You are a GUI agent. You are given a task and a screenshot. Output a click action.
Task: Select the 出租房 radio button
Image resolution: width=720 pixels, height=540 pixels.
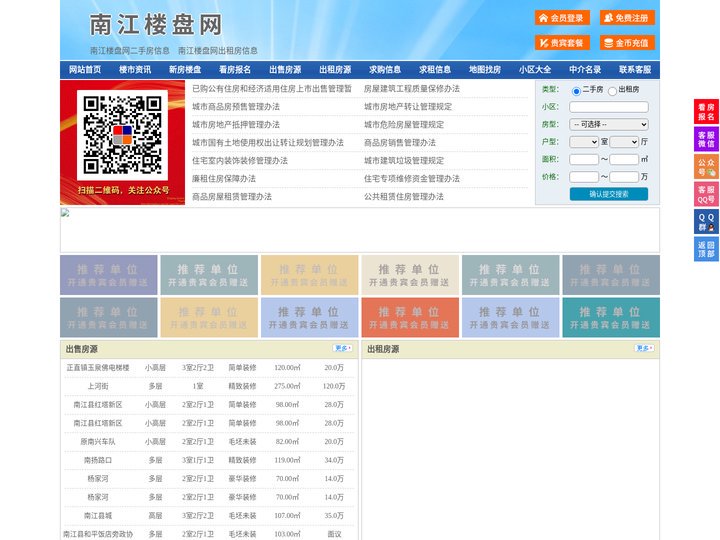point(612,91)
